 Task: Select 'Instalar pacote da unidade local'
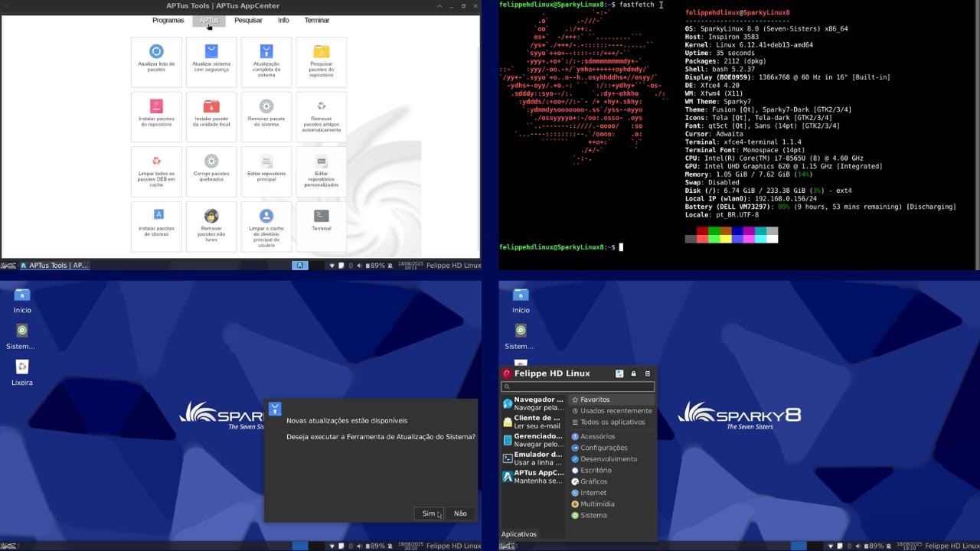tap(211, 117)
